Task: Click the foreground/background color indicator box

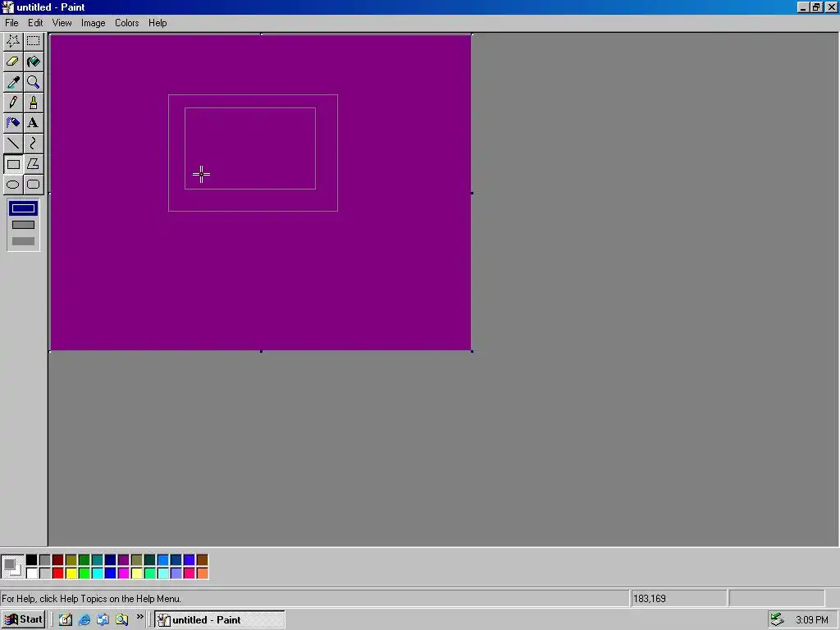Action: [12, 567]
